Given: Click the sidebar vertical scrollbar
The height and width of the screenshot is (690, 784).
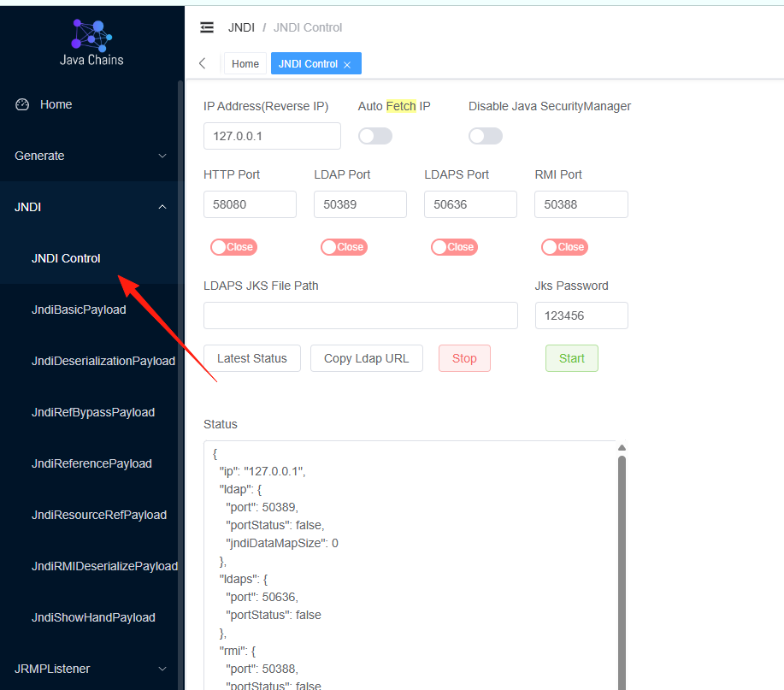Looking at the screenshot, I should point(180,385).
